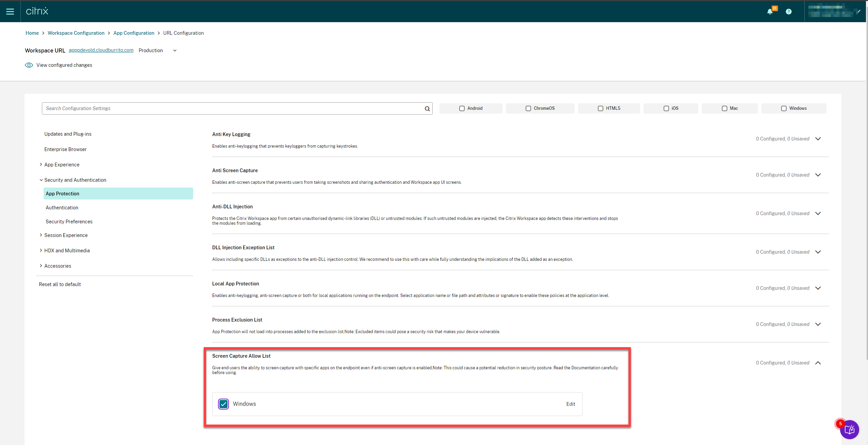Check the Mac platform filter

tap(725, 108)
